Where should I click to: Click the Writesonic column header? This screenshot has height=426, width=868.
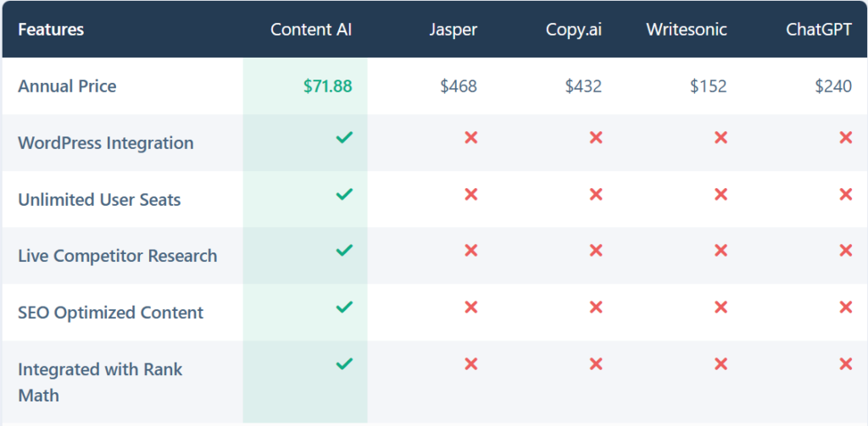[x=687, y=30]
